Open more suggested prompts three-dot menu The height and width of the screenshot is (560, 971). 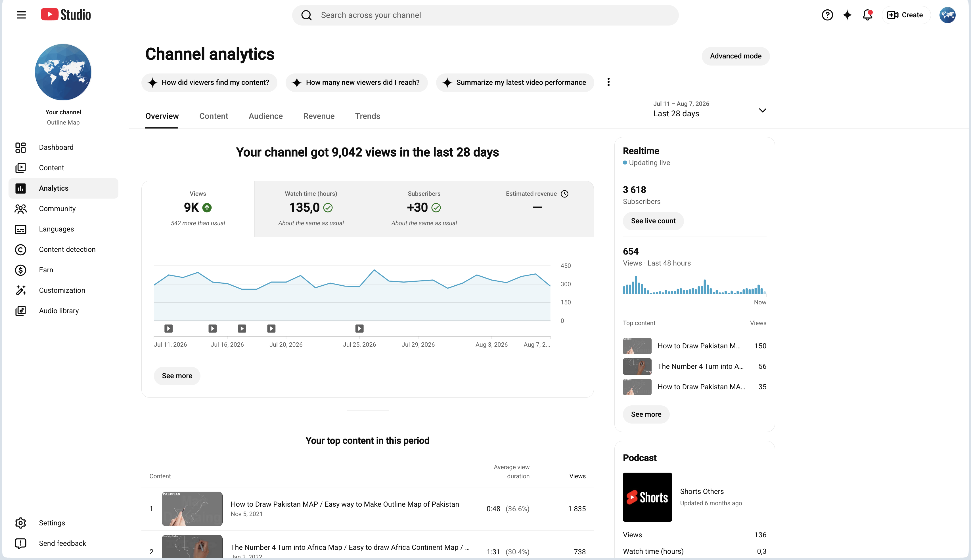point(608,82)
